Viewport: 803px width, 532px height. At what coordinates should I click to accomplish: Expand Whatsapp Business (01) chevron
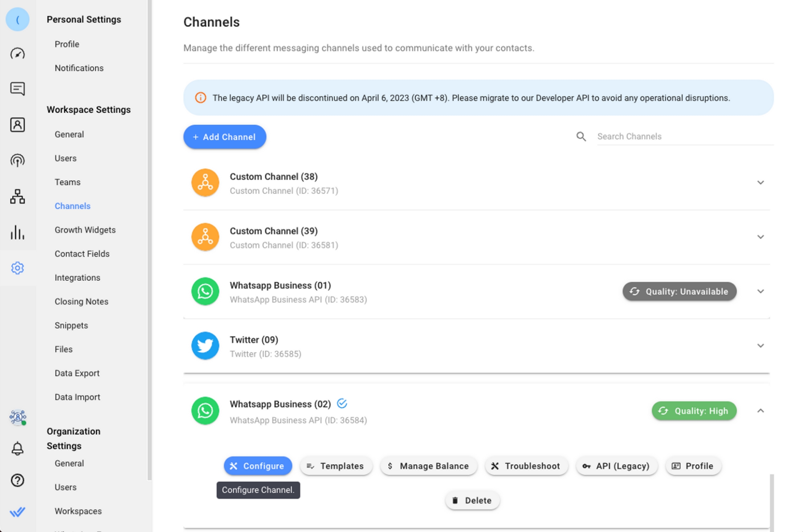pyautogui.click(x=760, y=291)
